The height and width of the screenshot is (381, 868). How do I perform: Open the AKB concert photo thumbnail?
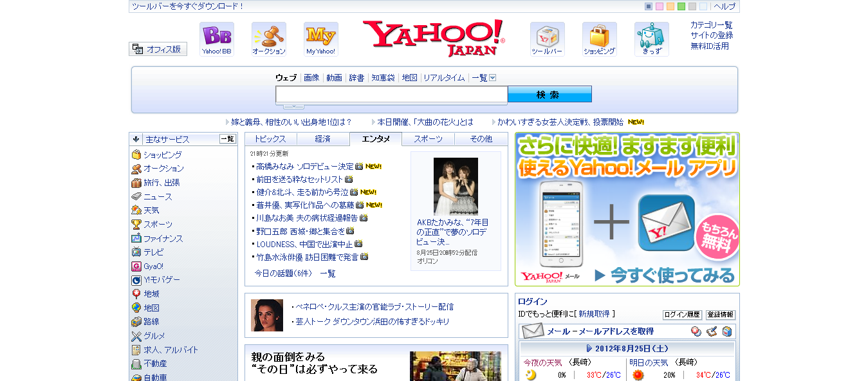pyautogui.click(x=456, y=187)
